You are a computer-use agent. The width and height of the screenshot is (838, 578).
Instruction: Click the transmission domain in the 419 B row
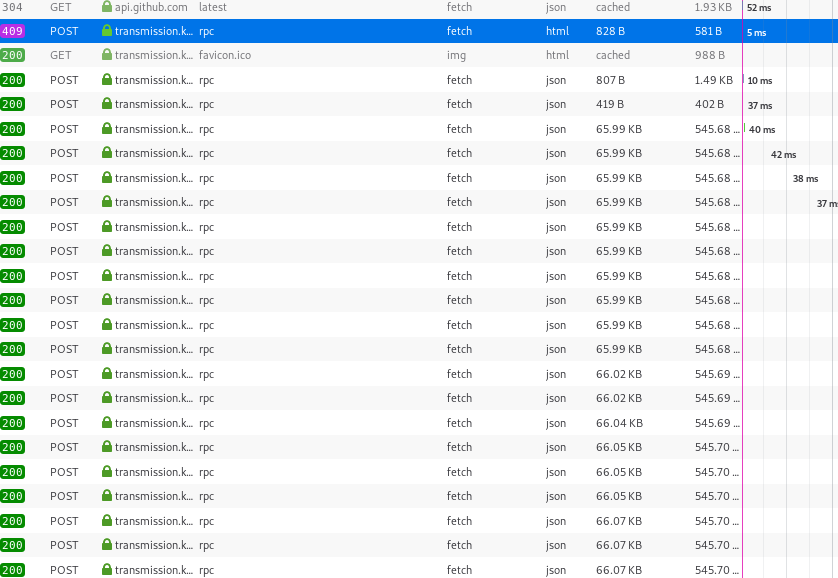[x=154, y=104]
